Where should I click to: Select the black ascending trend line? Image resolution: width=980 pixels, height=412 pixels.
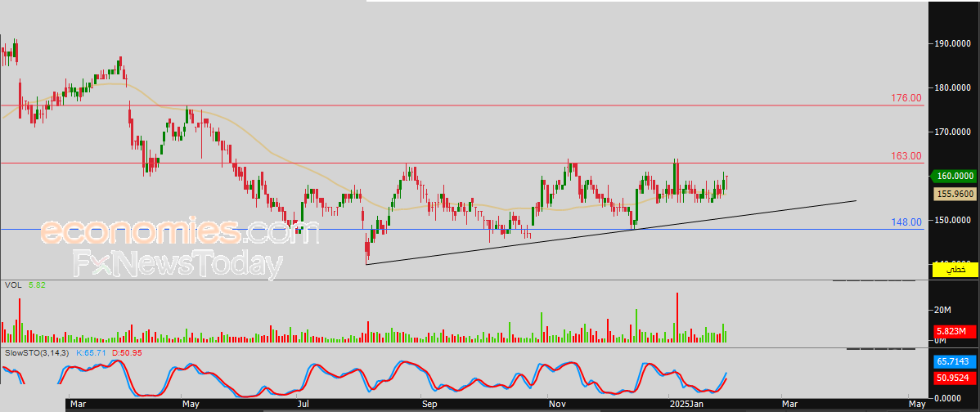(611, 233)
